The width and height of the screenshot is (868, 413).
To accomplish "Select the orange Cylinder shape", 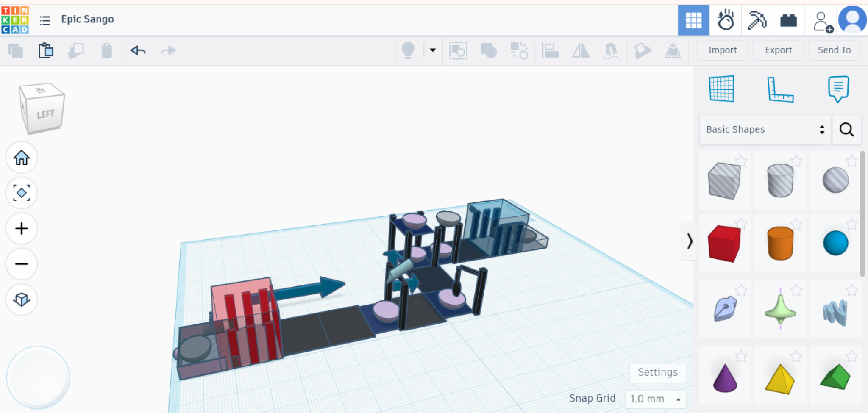I will click(780, 243).
